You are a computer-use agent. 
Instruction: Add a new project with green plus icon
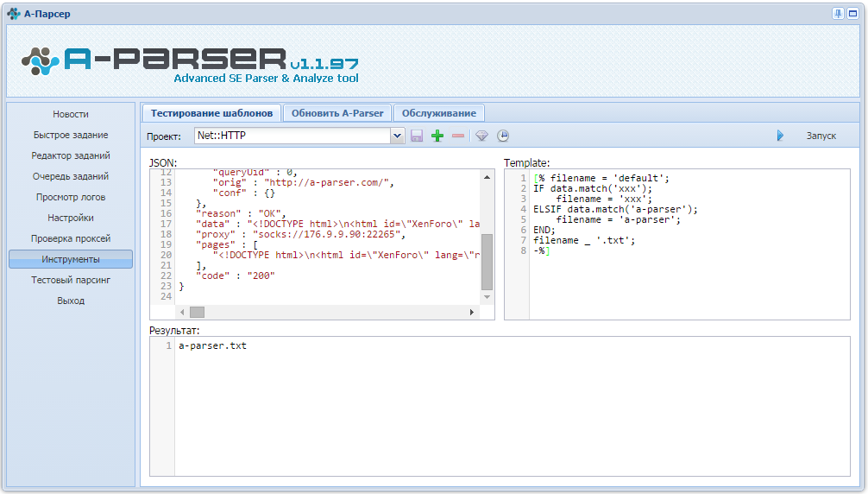tap(437, 136)
